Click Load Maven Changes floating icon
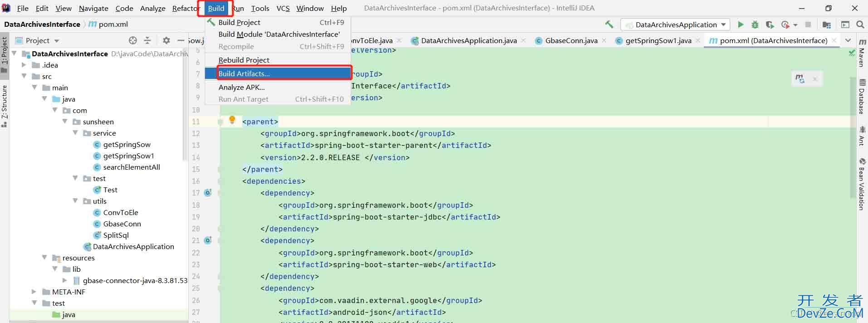Screen dimensions: 868x323 point(800,78)
